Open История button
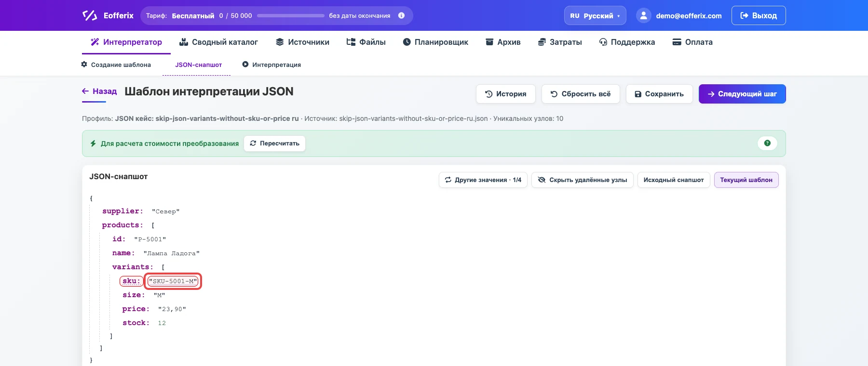 (506, 94)
